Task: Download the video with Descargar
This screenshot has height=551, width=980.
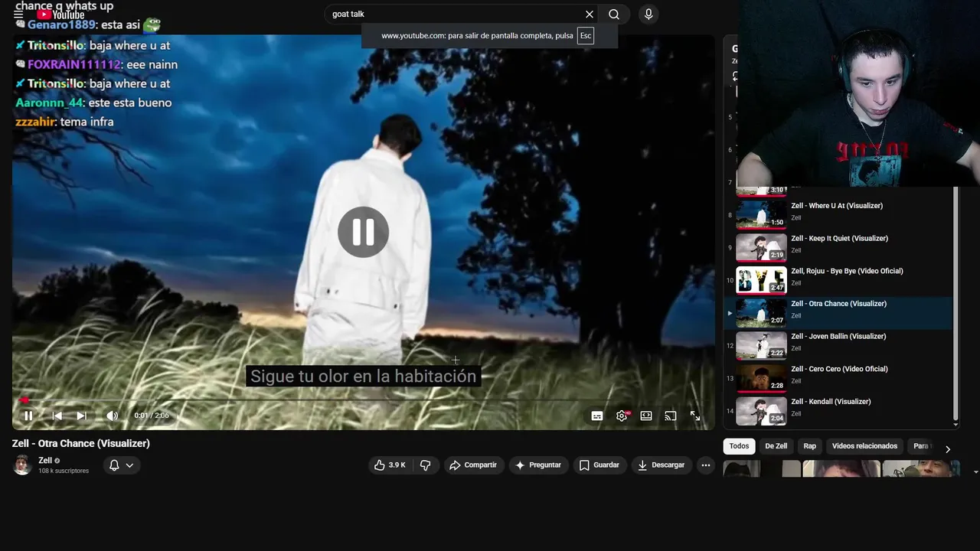Action: (661, 465)
